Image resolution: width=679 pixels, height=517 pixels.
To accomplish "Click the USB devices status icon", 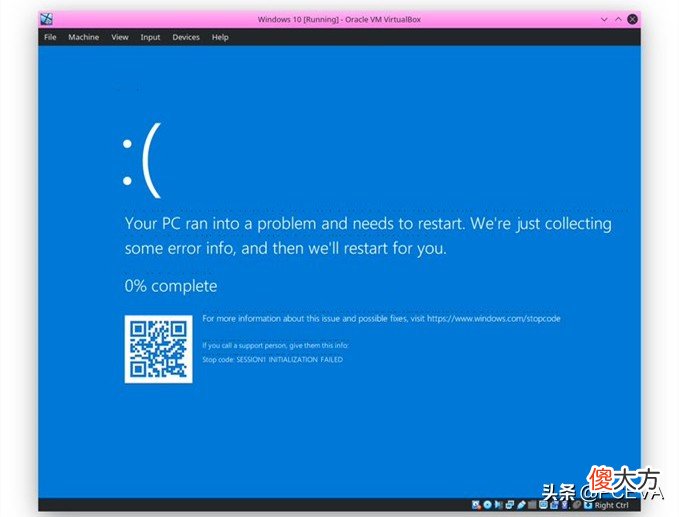I will [521, 505].
